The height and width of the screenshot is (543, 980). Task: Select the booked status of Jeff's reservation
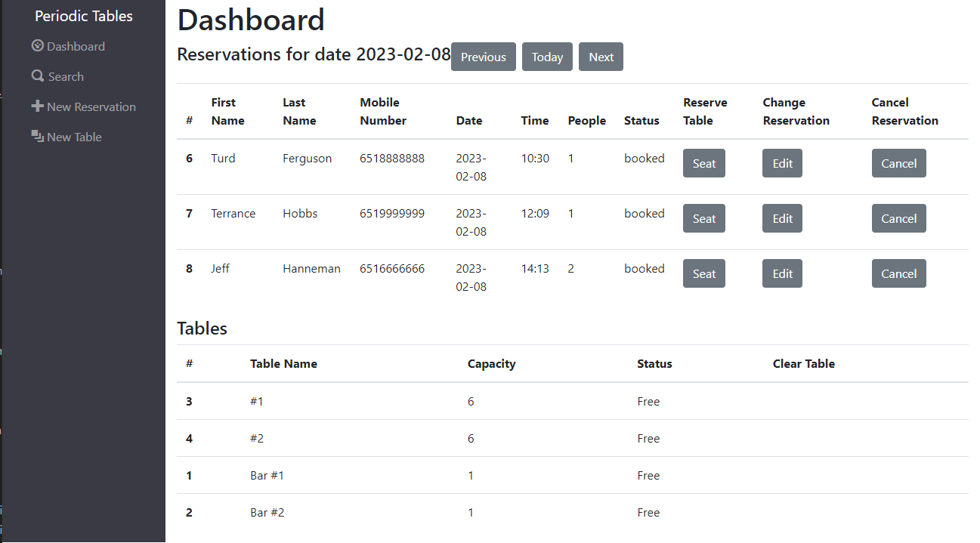[644, 268]
